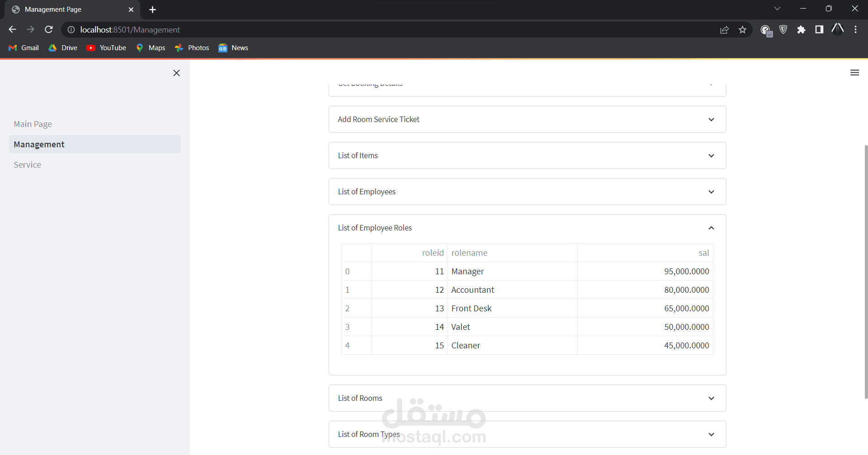868x455 pixels.
Task: Click roleid cell 13
Action: tap(410, 309)
